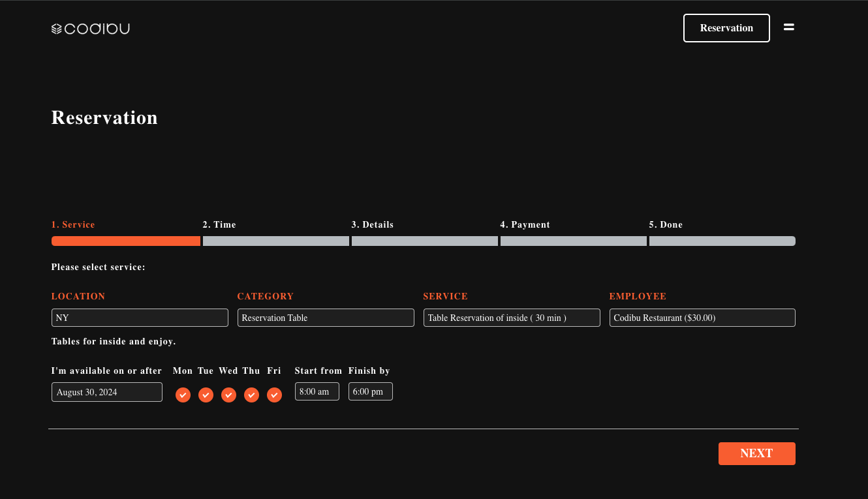The height and width of the screenshot is (499, 868).
Task: Open the hamburger menu icon
Action: pyautogui.click(x=788, y=27)
